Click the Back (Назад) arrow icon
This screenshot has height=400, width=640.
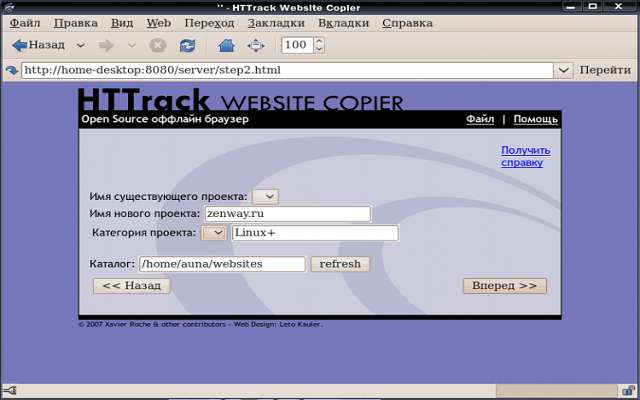pyautogui.click(x=19, y=45)
